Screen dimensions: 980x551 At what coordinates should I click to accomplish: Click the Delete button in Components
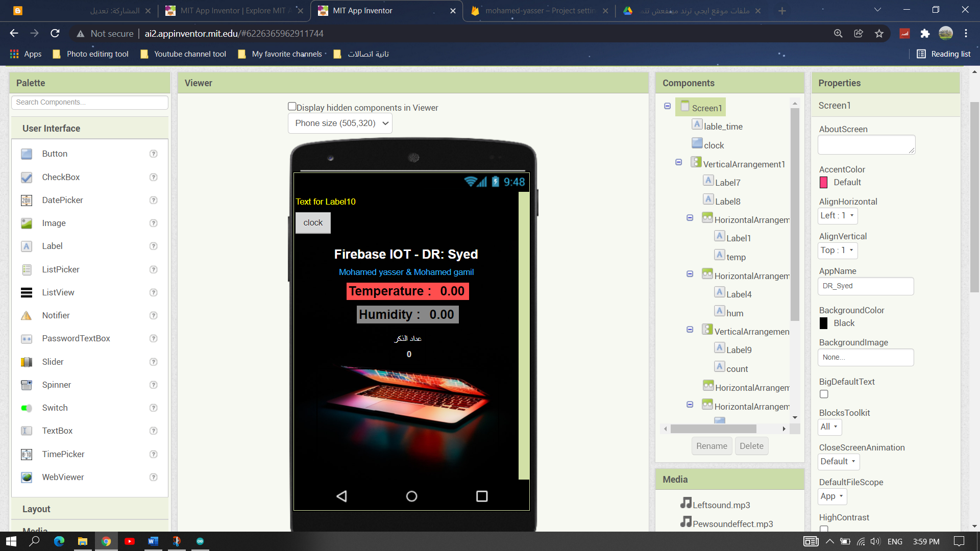(752, 446)
